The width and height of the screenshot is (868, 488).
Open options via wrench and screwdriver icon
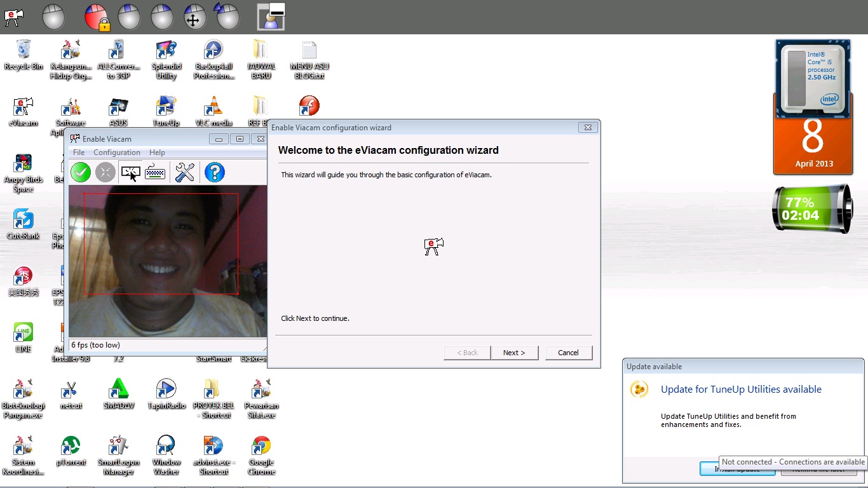pos(185,172)
